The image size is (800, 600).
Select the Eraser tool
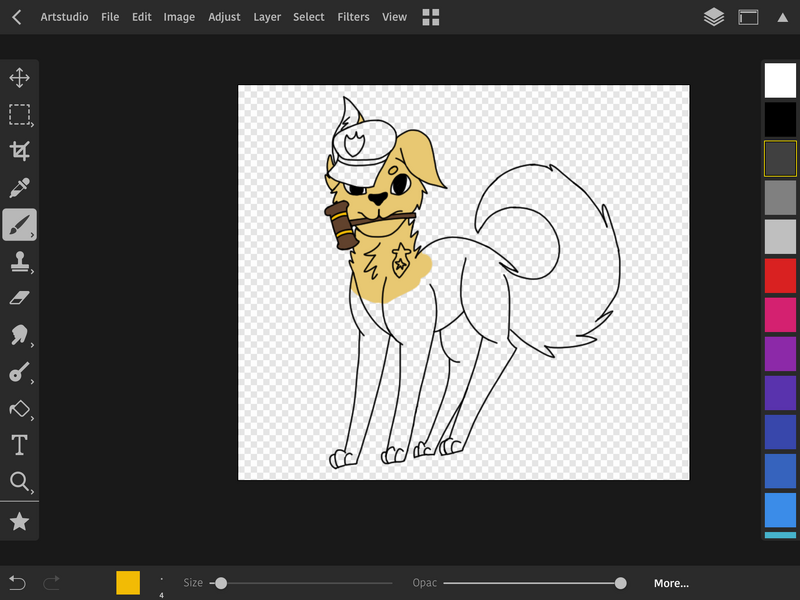[x=19, y=298]
